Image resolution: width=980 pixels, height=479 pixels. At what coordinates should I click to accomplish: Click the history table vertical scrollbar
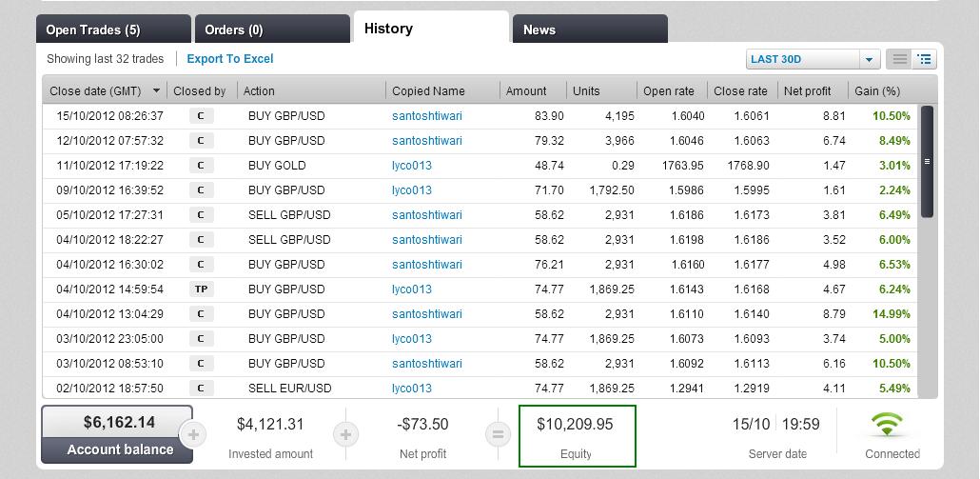click(927, 162)
